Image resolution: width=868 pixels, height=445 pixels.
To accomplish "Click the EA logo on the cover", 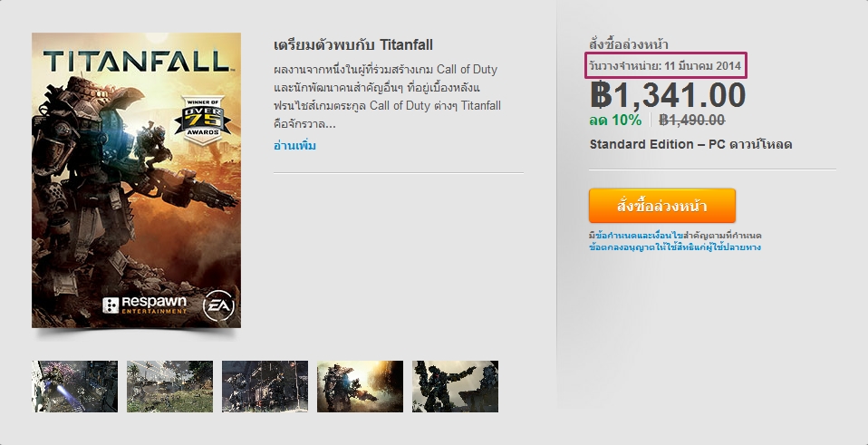I will pyautogui.click(x=218, y=305).
